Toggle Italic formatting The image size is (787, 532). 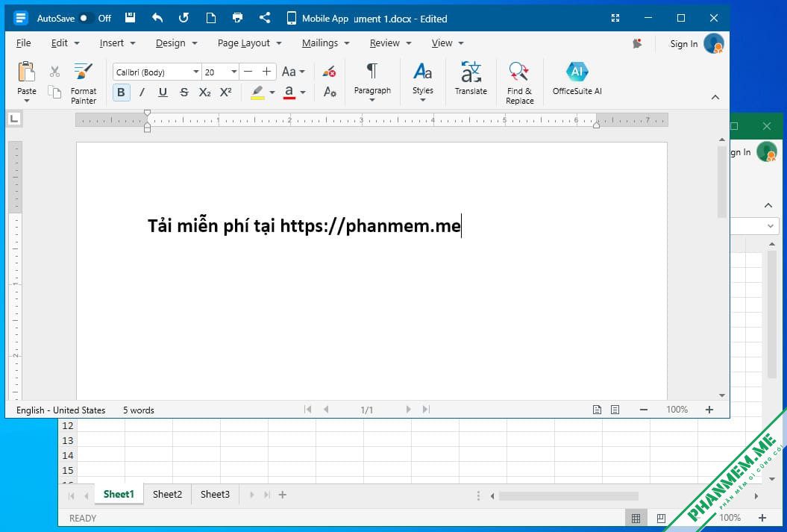point(142,93)
